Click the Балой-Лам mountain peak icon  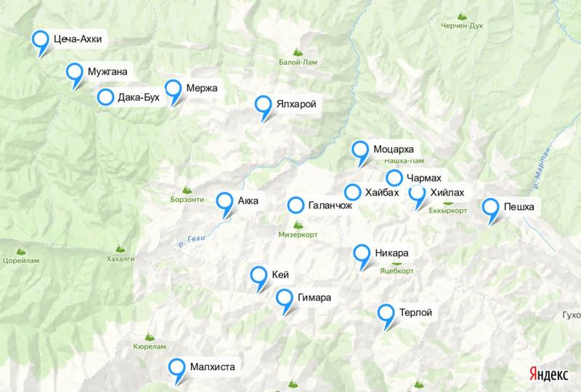298,52
